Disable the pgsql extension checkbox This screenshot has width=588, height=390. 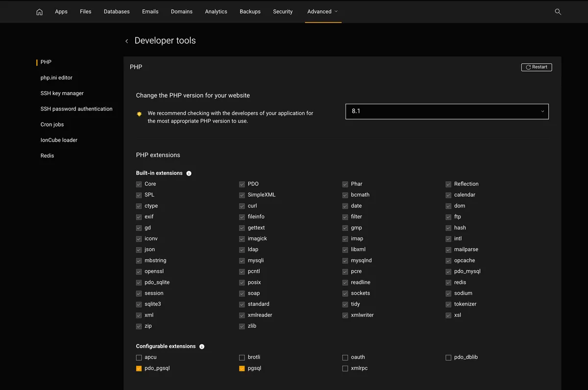242,368
